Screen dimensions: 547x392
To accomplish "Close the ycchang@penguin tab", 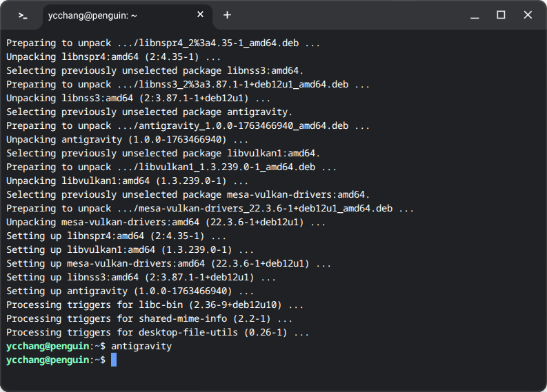I will click(x=201, y=15).
